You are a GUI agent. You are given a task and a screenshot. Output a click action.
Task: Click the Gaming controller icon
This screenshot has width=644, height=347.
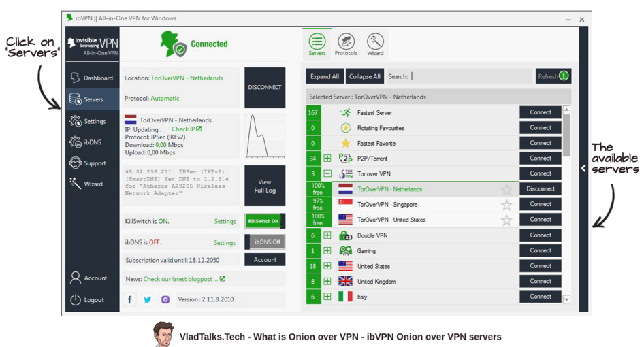pyautogui.click(x=345, y=250)
